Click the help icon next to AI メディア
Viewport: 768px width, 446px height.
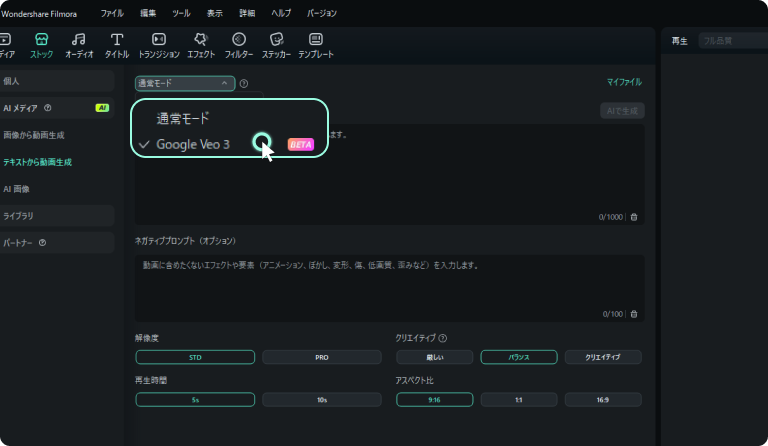[x=48, y=108]
